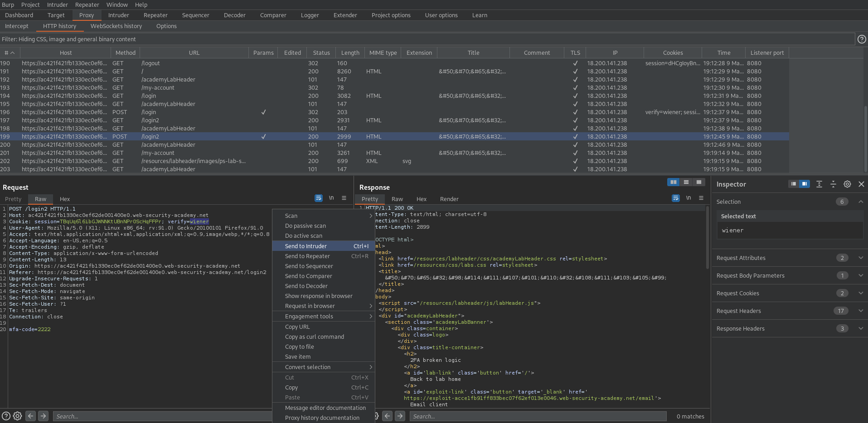
Task: Expand Request Attributes section
Action: 860,258
